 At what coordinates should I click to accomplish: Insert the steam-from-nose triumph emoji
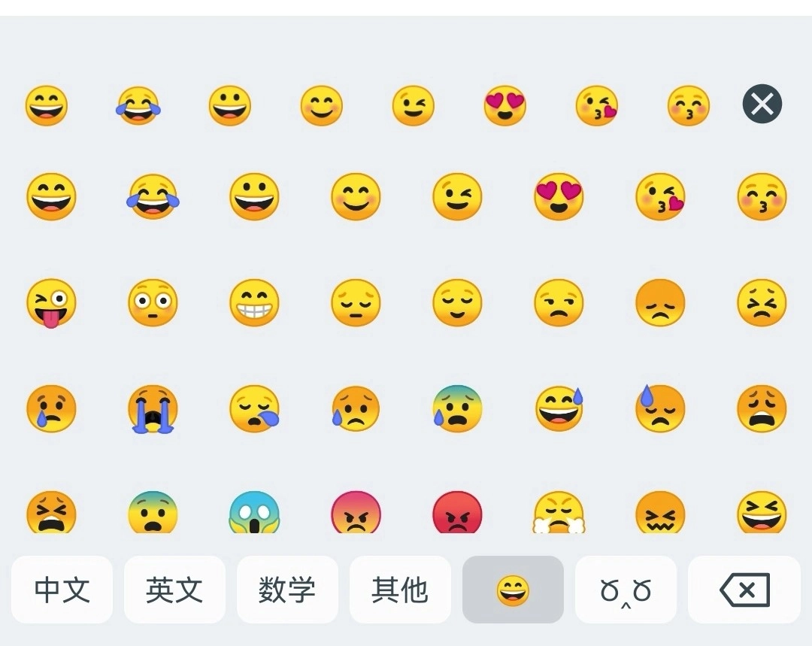pos(559,512)
